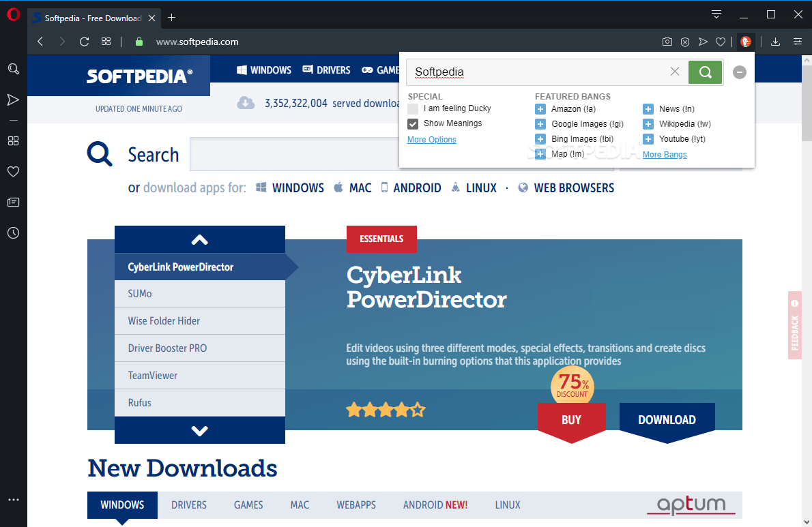Enable the I am feeling Ducky checkbox
This screenshot has height=527, width=812.
pos(413,108)
